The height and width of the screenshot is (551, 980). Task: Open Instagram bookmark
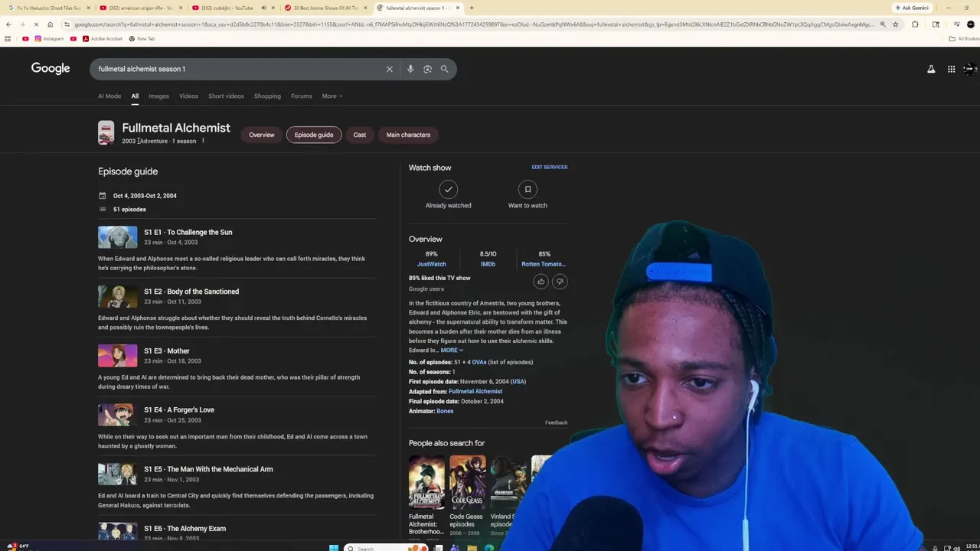49,38
